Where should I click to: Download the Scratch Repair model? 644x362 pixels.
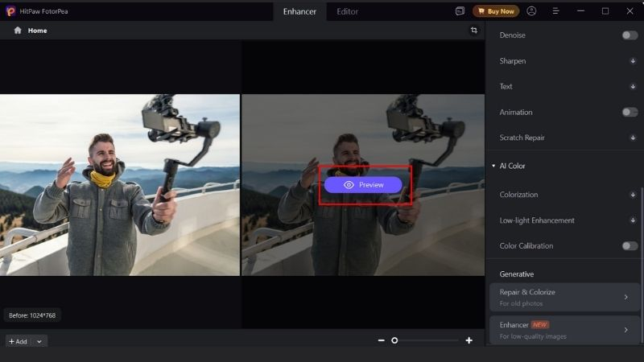click(x=633, y=138)
